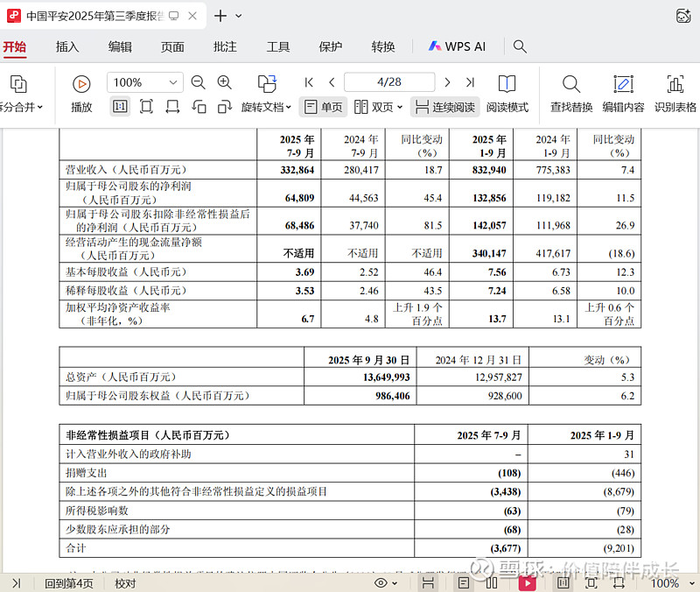Switch to the 转换 tab
The height and width of the screenshot is (592, 700).
(x=383, y=46)
